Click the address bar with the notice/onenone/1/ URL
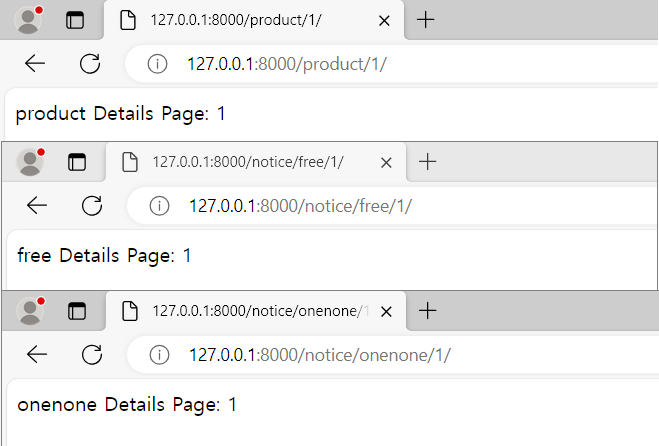 (x=394, y=355)
